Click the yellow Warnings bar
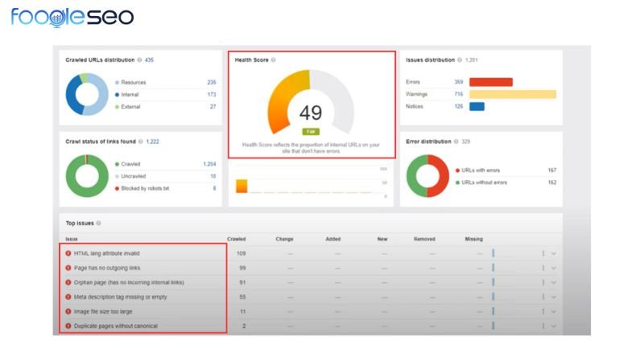The image size is (644, 362). click(x=513, y=94)
